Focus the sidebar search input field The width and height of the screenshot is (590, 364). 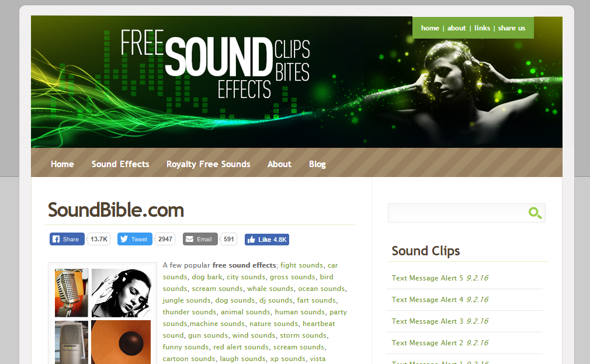tap(457, 213)
